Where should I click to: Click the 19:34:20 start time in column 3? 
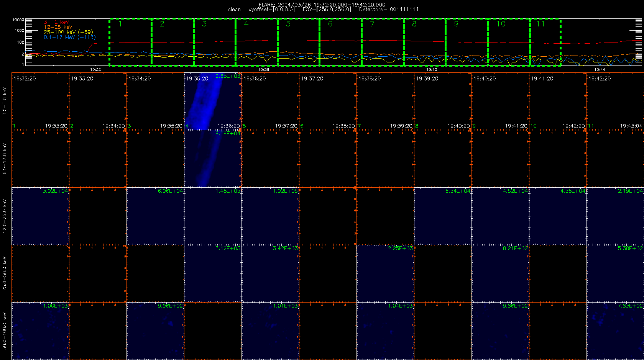pos(140,79)
